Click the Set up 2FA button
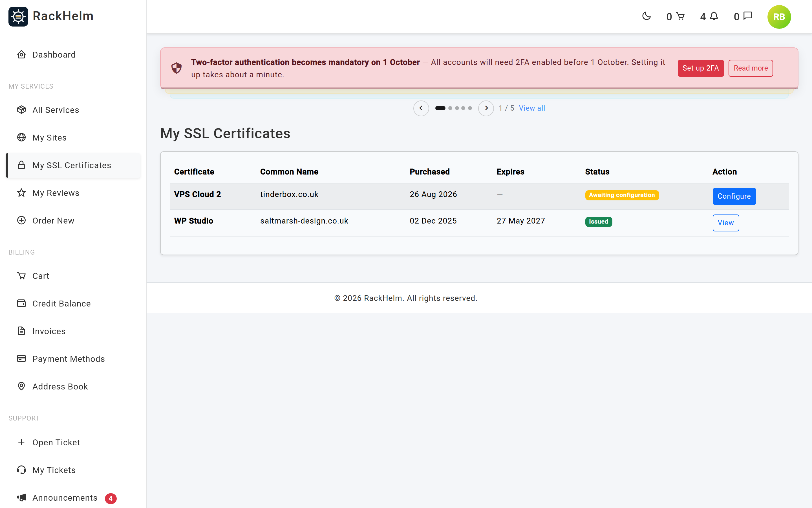The image size is (812, 508). coord(701,68)
